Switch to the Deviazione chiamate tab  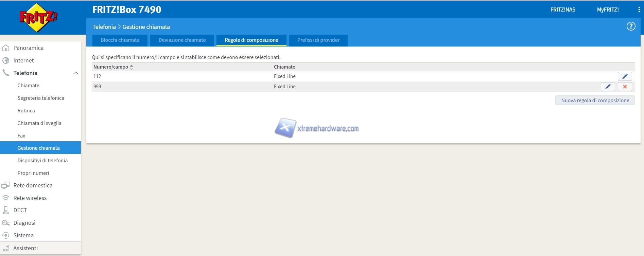182,40
